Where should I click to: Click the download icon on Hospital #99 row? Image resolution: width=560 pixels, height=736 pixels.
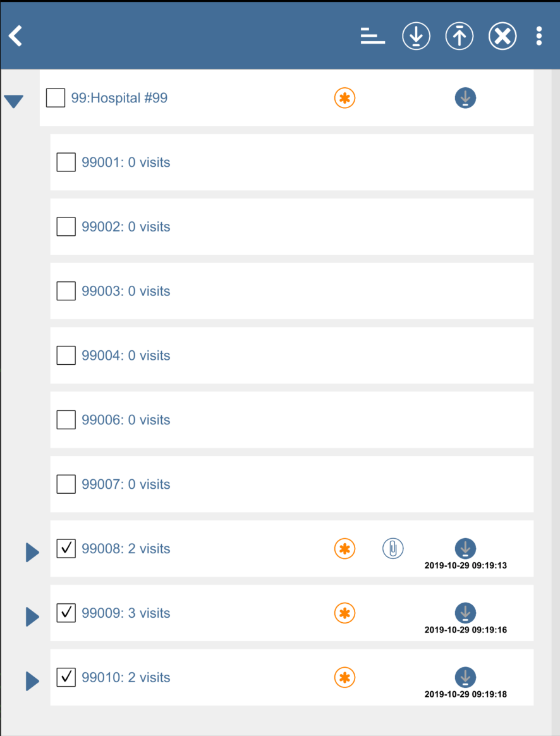(465, 98)
